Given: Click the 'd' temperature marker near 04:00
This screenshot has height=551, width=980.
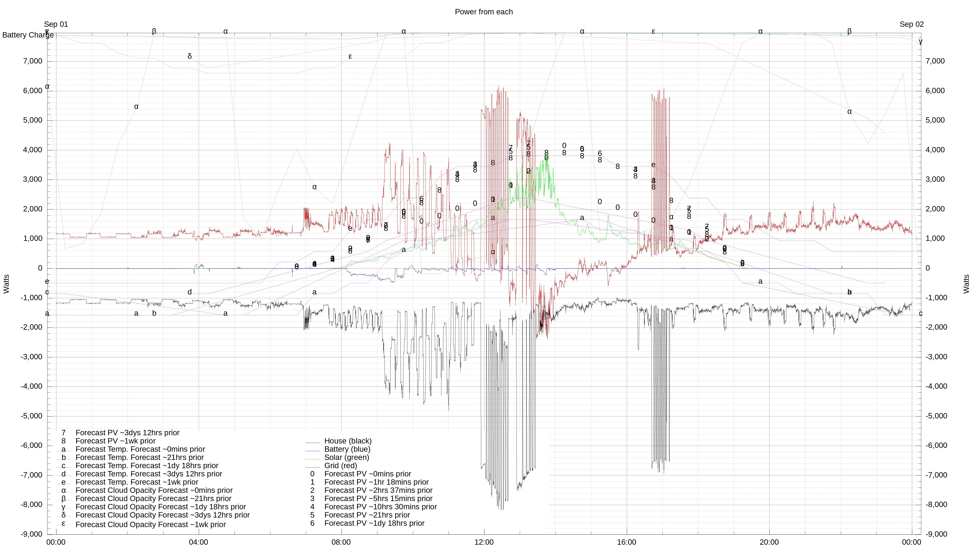Looking at the screenshot, I should [x=189, y=292].
